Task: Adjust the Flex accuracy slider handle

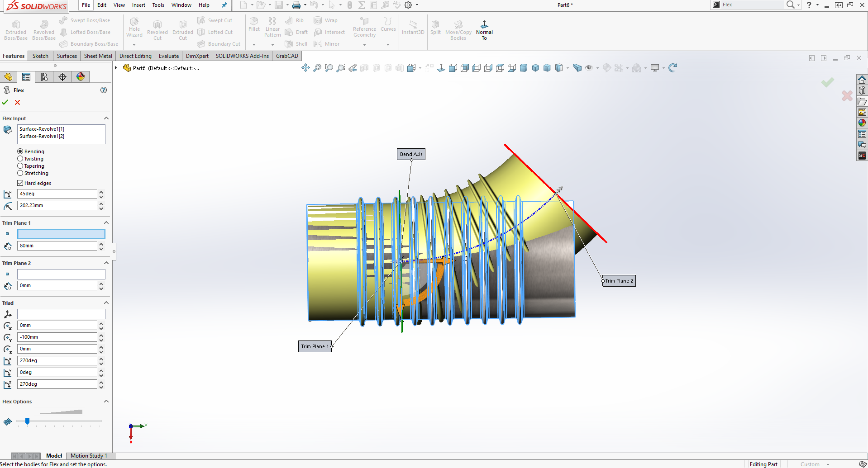Action: click(x=27, y=421)
